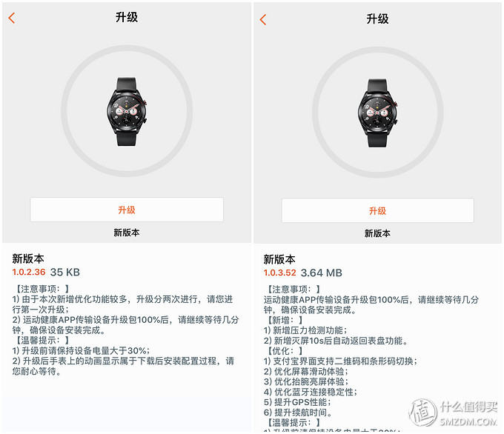Tap the circular progress ring on left screen
The width and height of the screenshot is (504, 434).
[127, 111]
